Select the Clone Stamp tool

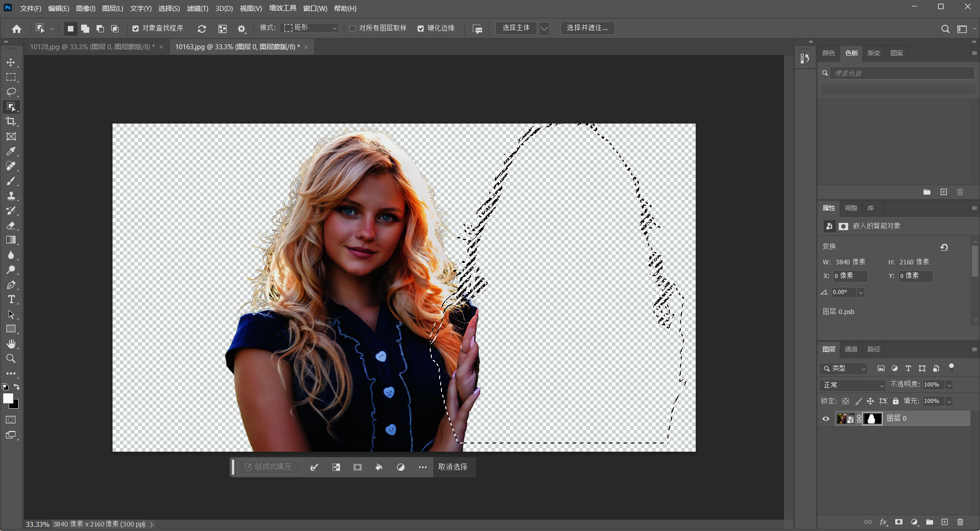(x=11, y=196)
